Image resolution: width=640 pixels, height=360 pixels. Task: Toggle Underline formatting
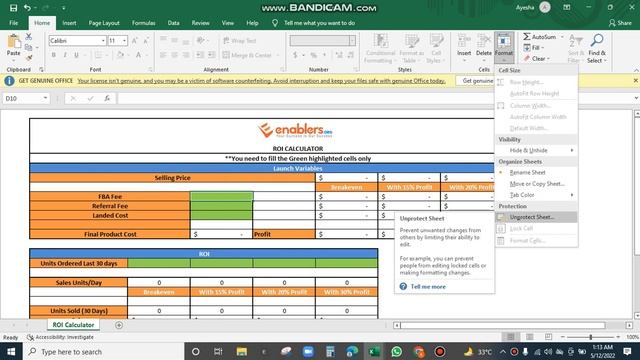click(x=76, y=55)
